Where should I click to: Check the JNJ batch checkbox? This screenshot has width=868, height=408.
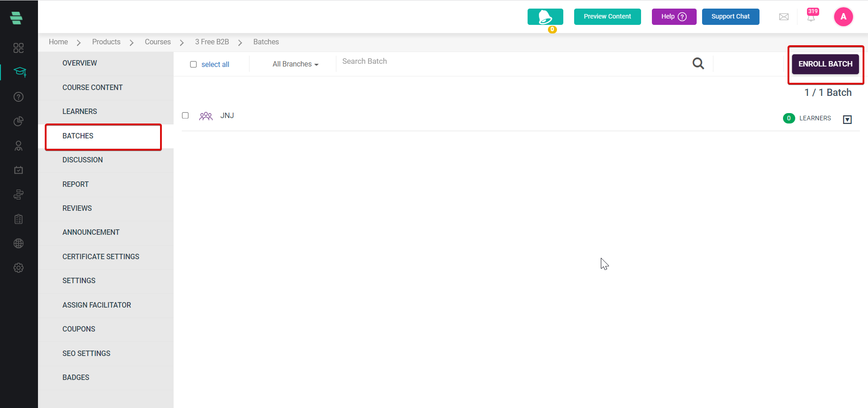point(185,115)
